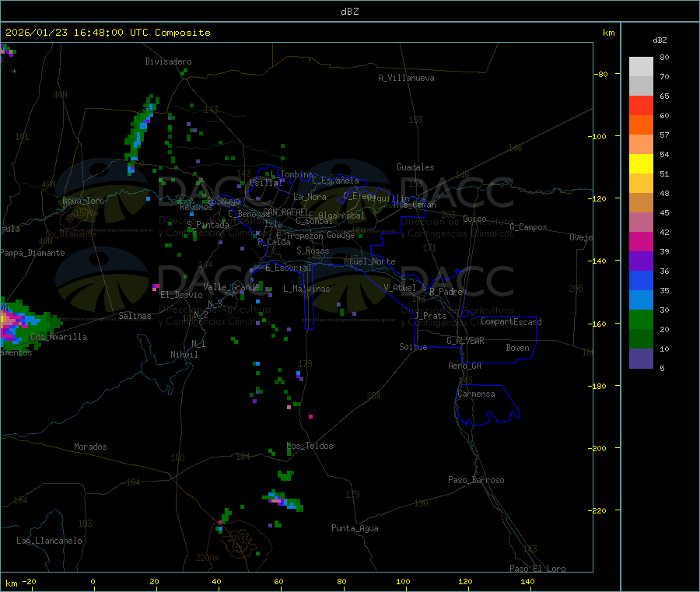Click the 'Salinas' map label

coord(135,316)
